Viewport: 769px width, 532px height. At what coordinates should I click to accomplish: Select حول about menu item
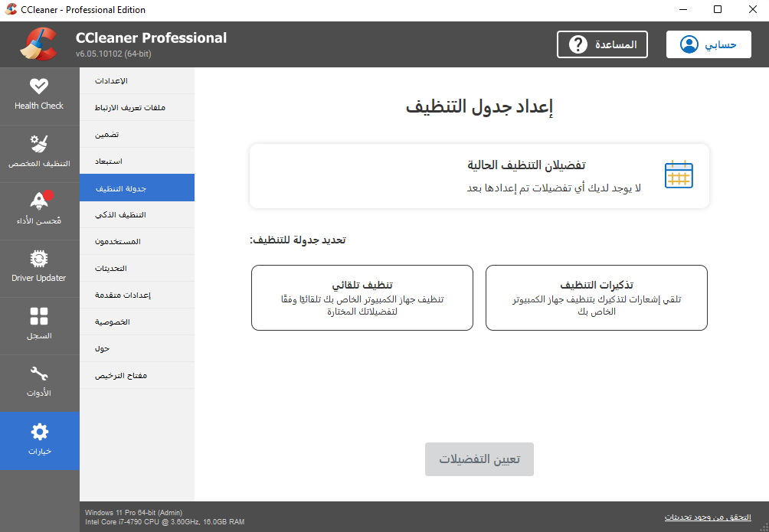point(137,348)
